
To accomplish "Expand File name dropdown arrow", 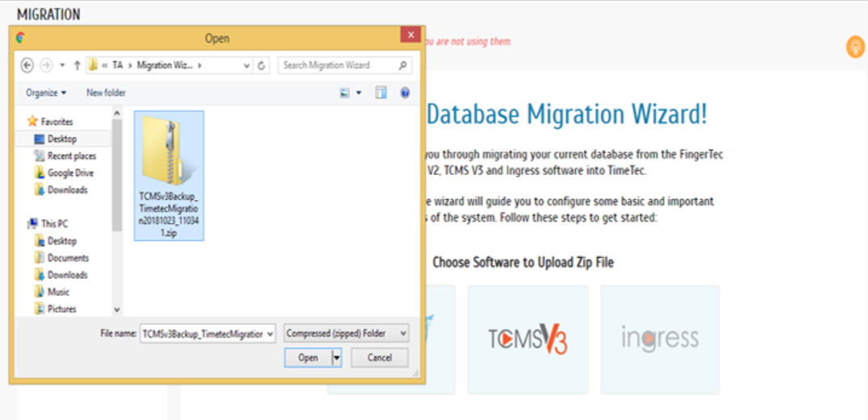I will pos(270,334).
